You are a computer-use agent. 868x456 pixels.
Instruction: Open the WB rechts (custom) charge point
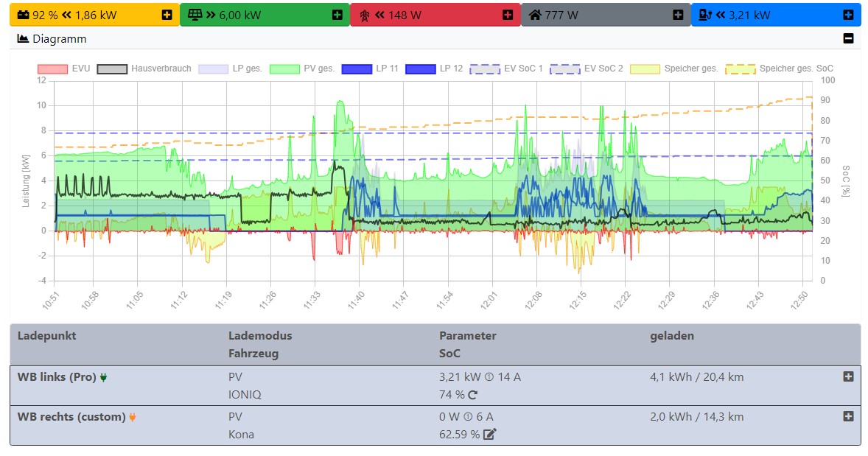click(x=71, y=417)
